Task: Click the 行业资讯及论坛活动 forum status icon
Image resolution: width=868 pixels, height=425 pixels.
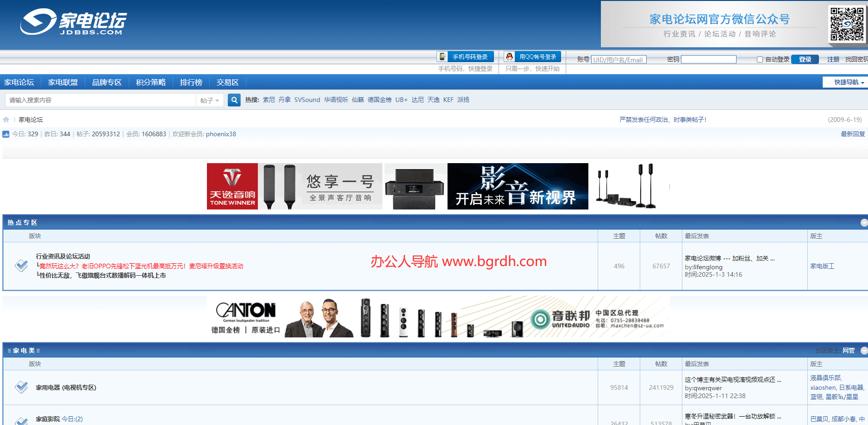Action: click(21, 266)
